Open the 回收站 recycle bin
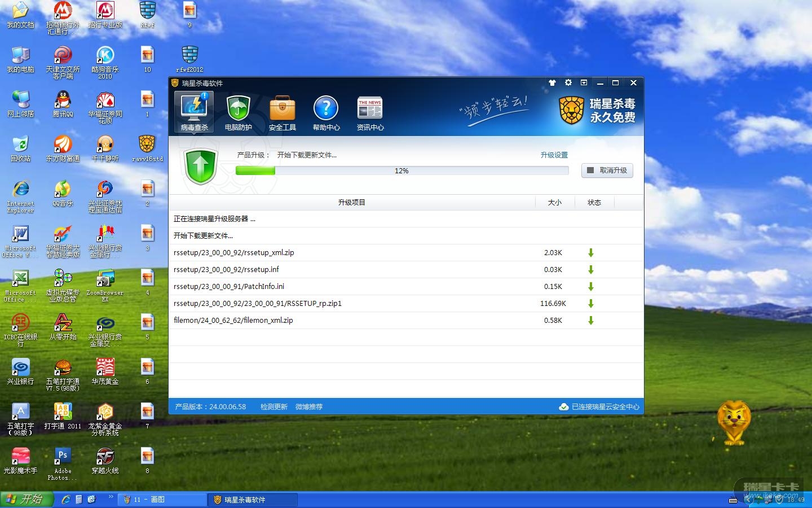This screenshot has height=508, width=812. tap(20, 148)
